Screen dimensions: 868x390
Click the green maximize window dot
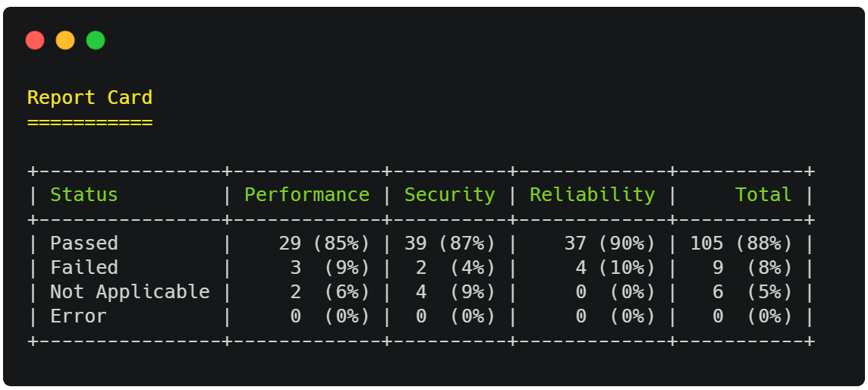click(x=96, y=40)
